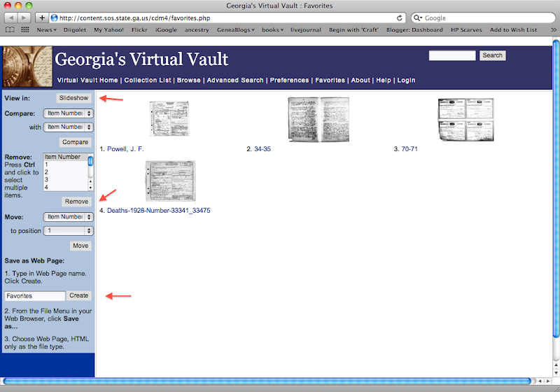Open the Powell, J. F. document thumbnail
The image size is (560, 392).
click(x=169, y=118)
